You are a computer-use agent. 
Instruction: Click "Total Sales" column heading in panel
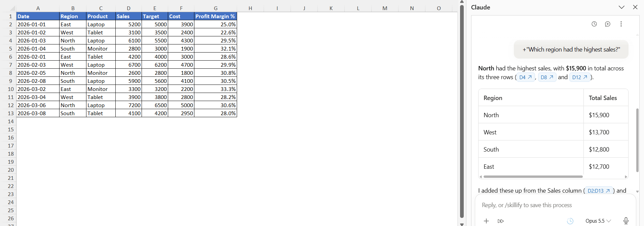pyautogui.click(x=603, y=98)
